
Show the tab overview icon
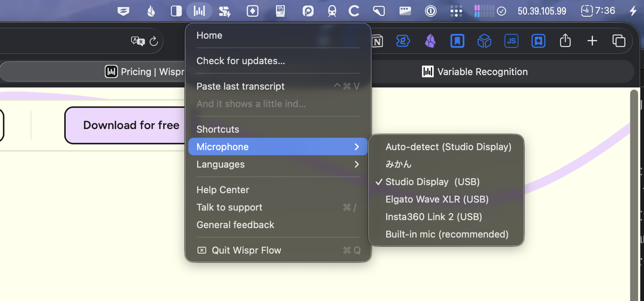pyautogui.click(x=619, y=41)
